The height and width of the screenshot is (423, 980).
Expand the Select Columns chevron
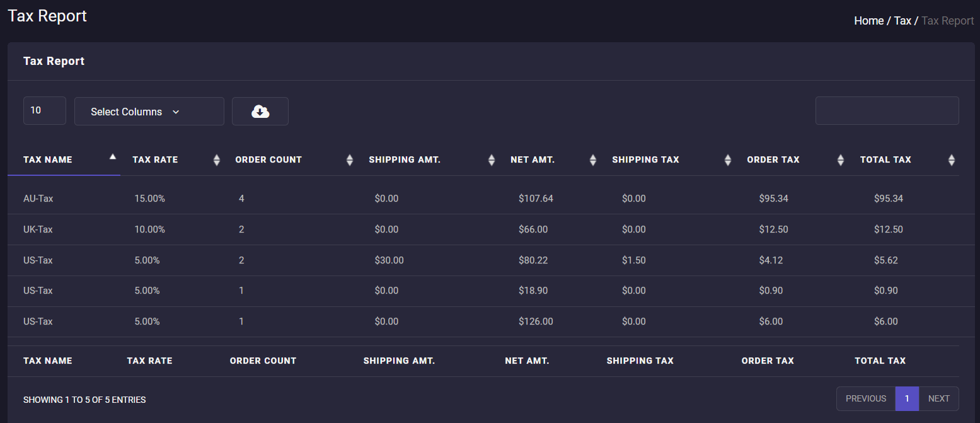(176, 112)
